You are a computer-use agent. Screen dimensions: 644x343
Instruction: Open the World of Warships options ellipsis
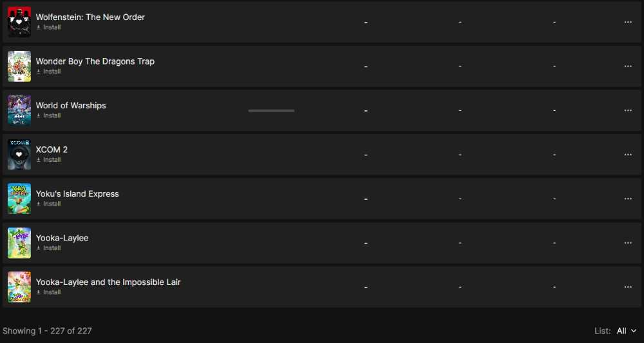[628, 110]
